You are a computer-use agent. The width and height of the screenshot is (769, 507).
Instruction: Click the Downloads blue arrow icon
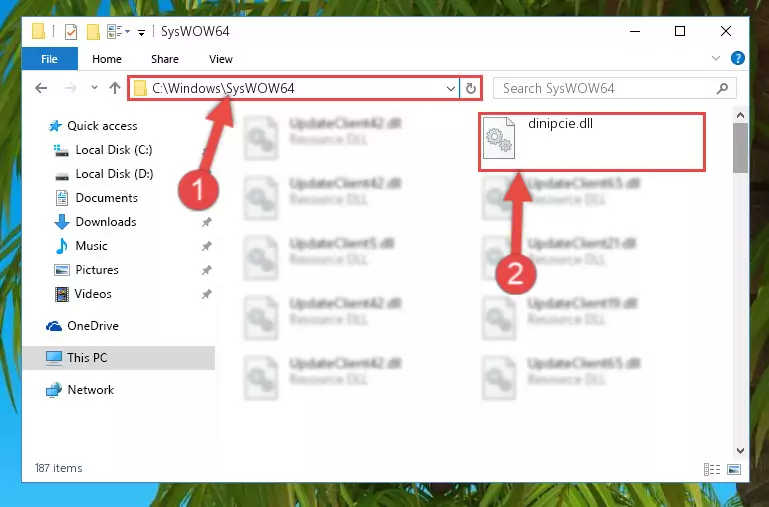62,222
